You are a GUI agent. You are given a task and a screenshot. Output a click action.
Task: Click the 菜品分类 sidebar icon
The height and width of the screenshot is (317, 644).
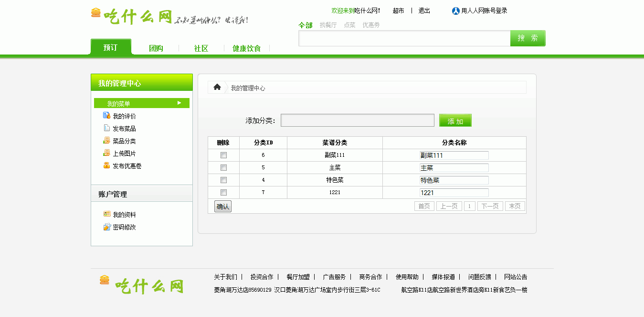[107, 141]
